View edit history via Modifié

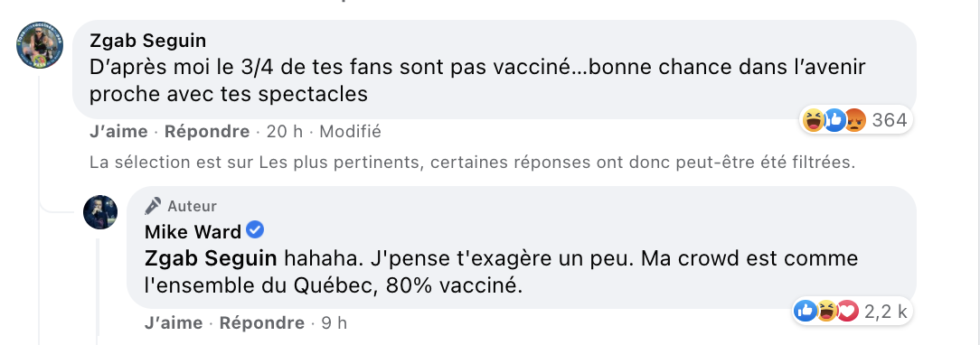pyautogui.click(x=349, y=132)
